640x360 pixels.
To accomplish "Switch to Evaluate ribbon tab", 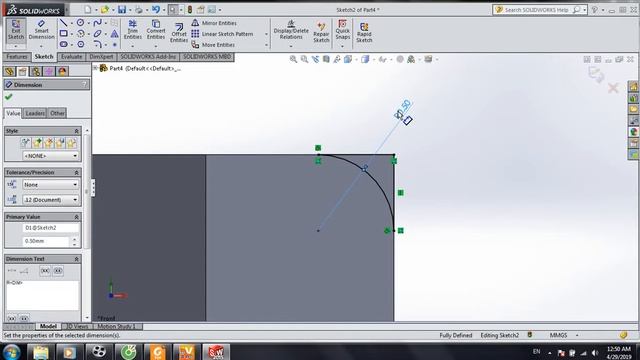I will [x=71, y=57].
